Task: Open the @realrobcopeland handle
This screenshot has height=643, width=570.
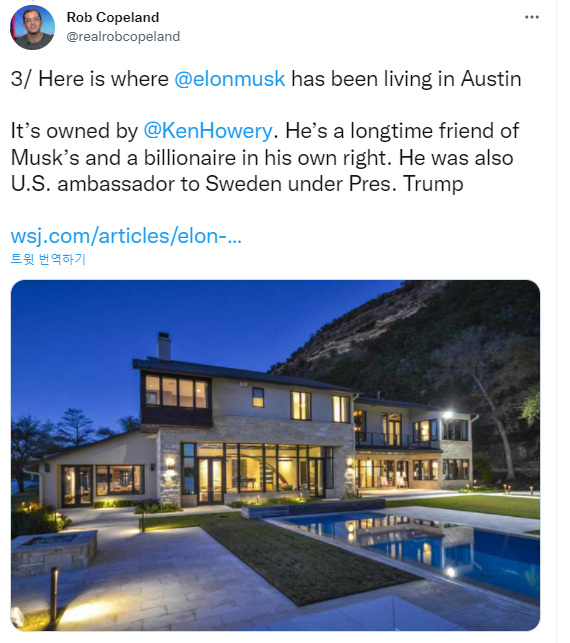Action: (123, 36)
